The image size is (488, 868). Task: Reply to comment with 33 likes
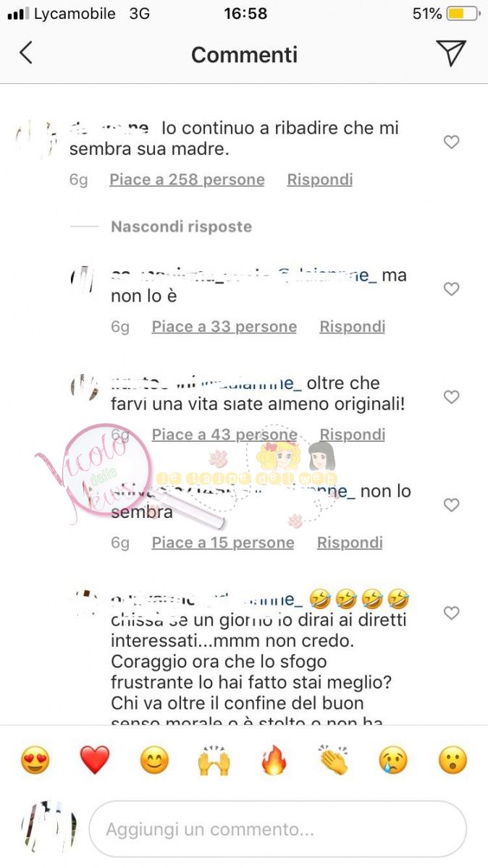[x=352, y=327]
